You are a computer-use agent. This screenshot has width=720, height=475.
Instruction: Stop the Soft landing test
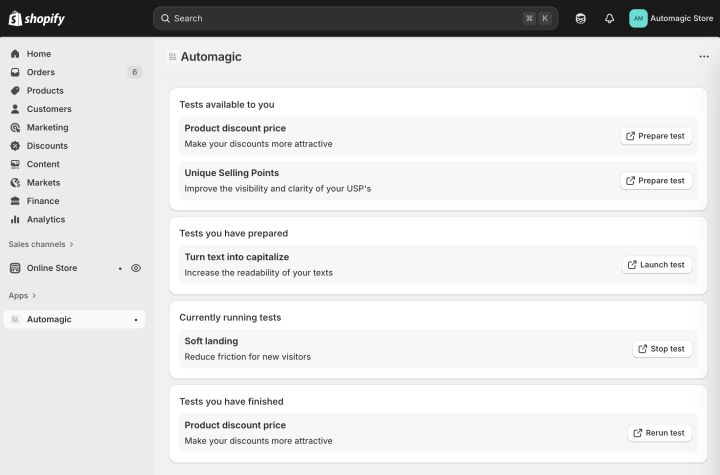(661, 349)
